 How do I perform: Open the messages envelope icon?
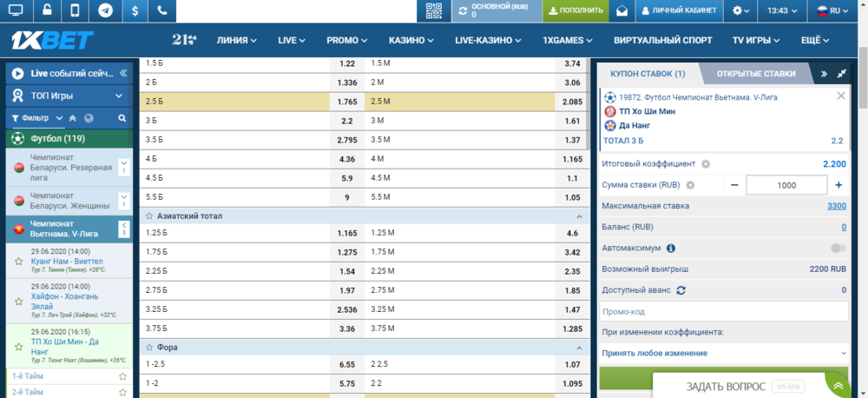[621, 10]
